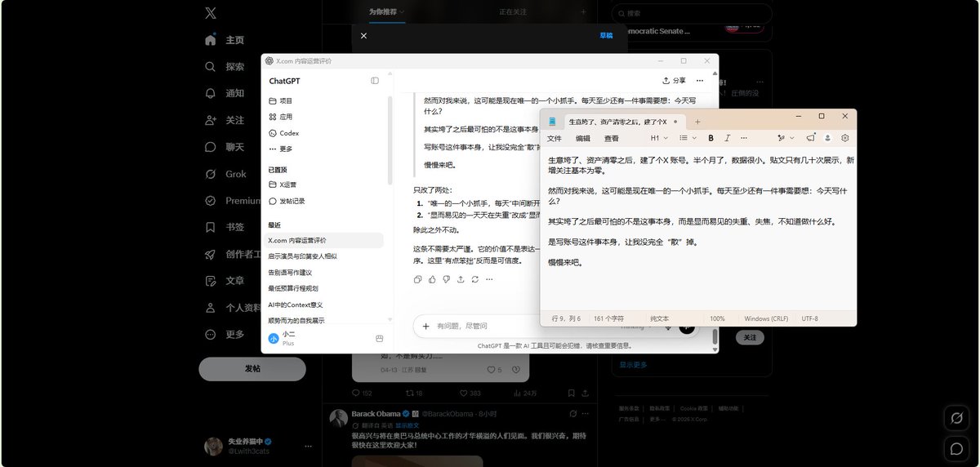Expand the H1 heading dropdown in Notepad

658,138
